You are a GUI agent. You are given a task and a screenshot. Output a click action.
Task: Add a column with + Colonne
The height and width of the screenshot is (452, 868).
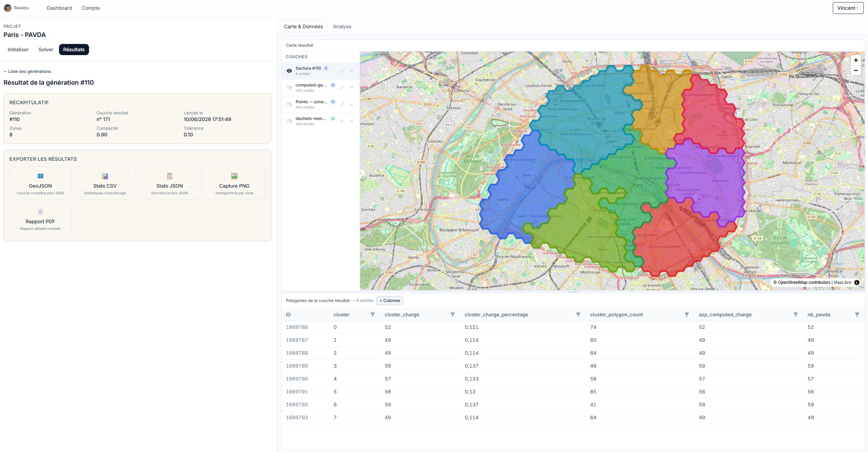point(390,301)
